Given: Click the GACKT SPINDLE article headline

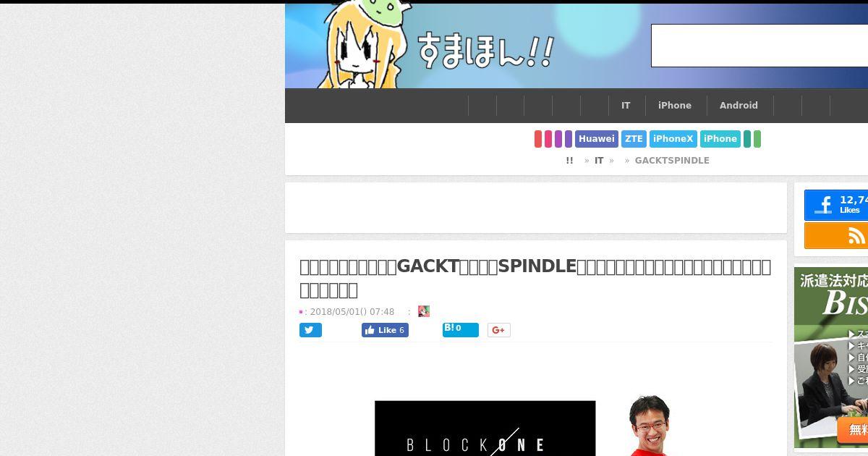Looking at the screenshot, I should point(535,278).
